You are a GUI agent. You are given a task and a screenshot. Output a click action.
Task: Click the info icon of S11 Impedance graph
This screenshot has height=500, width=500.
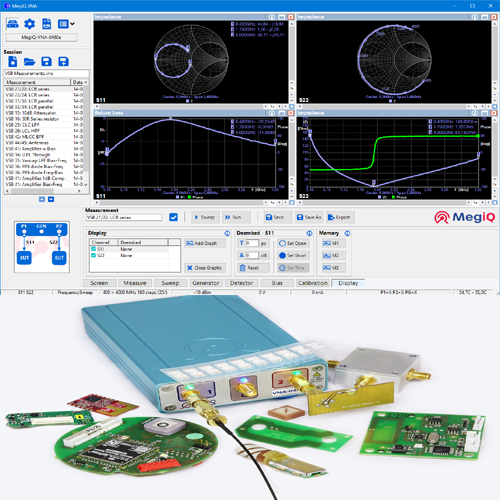pyautogui.click(x=272, y=17)
